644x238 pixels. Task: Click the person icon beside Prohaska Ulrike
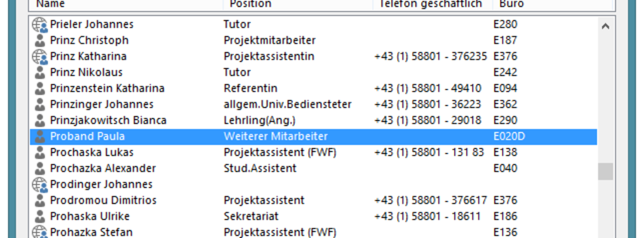[40, 217]
